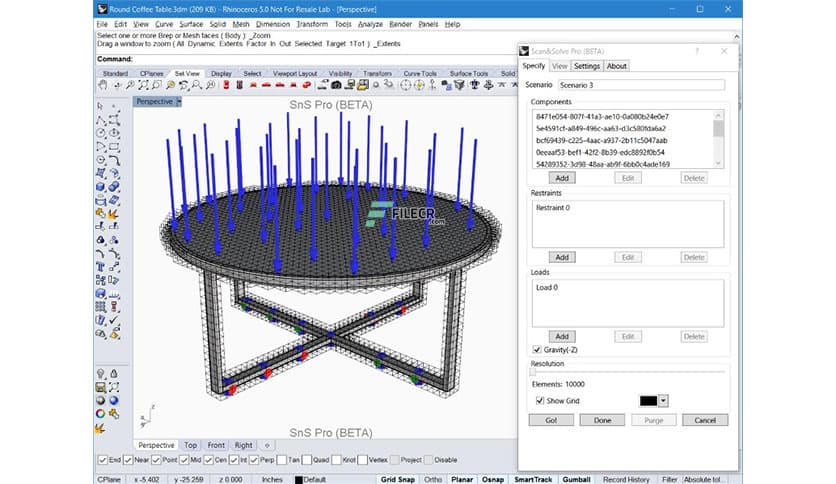836x484 pixels.
Task: Toggle the Near osnap checkbox
Action: (128, 460)
